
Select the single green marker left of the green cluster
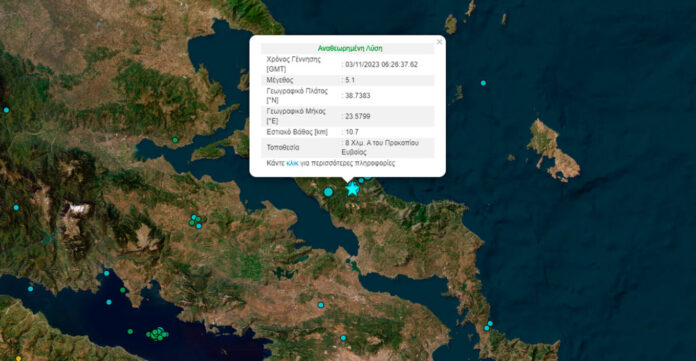click(x=130, y=332)
